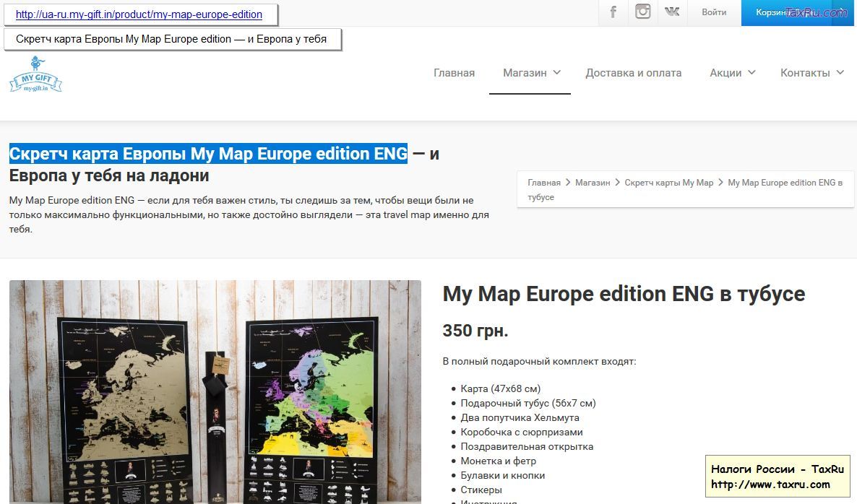The height and width of the screenshot is (504, 857).
Task: Open the Facebook social icon
Action: click(613, 12)
